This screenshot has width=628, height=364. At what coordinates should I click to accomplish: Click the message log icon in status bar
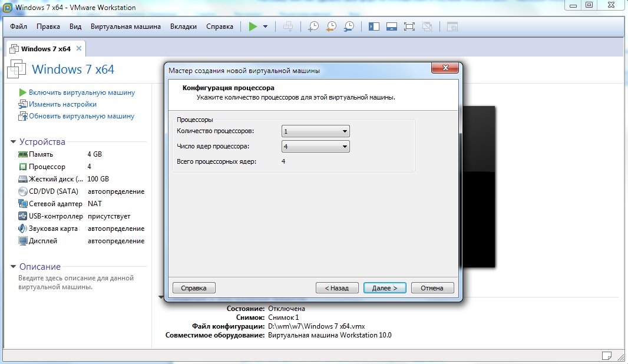(x=607, y=356)
